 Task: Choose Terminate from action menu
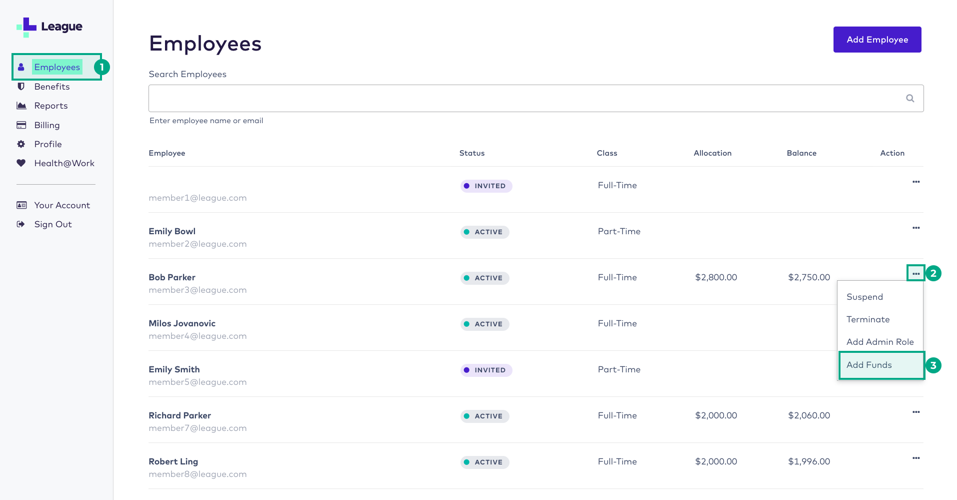point(881,319)
